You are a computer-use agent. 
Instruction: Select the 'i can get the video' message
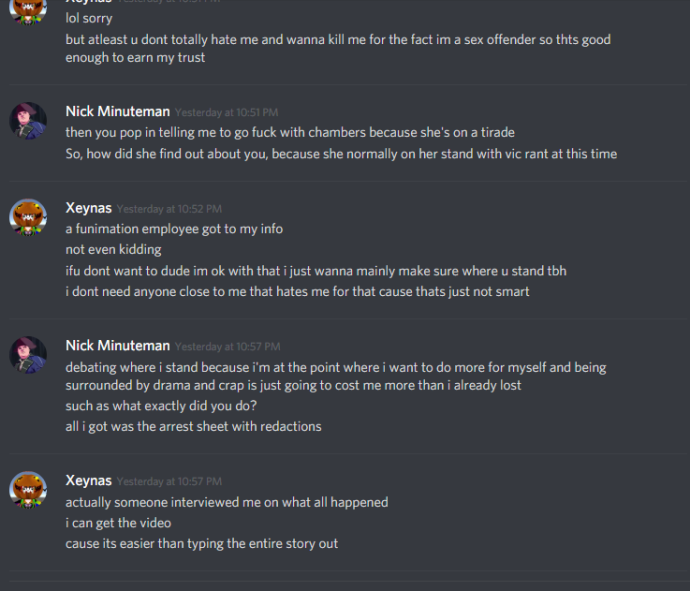[118, 523]
